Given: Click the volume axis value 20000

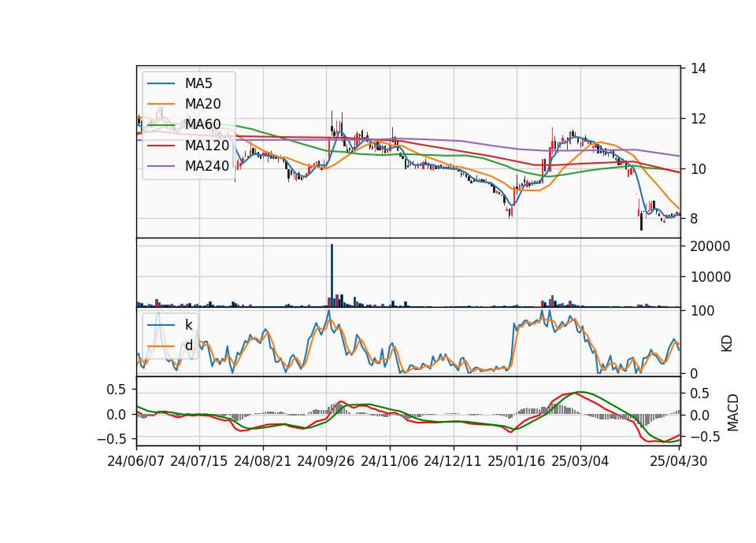Looking at the screenshot, I should [710, 246].
